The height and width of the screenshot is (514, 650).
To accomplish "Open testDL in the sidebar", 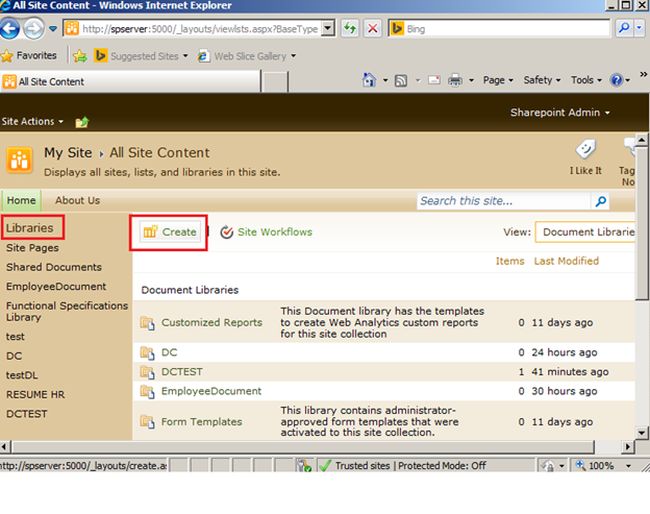I will tap(22, 375).
